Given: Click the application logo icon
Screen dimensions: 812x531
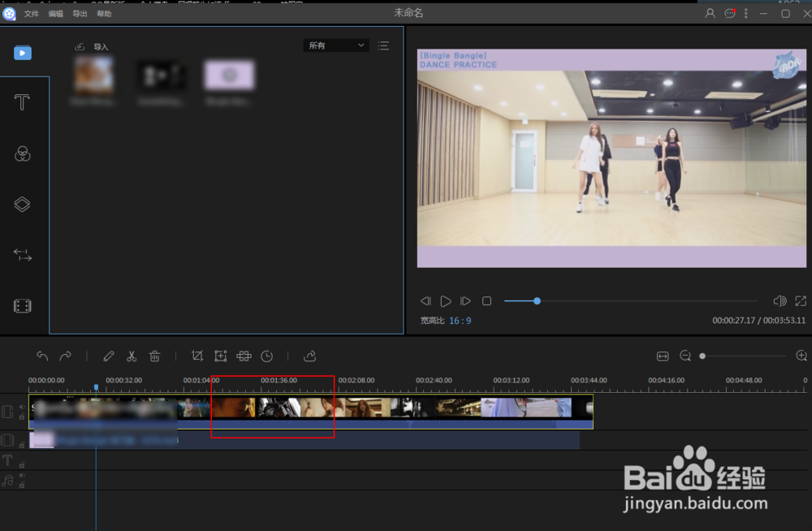Looking at the screenshot, I should [x=9, y=14].
